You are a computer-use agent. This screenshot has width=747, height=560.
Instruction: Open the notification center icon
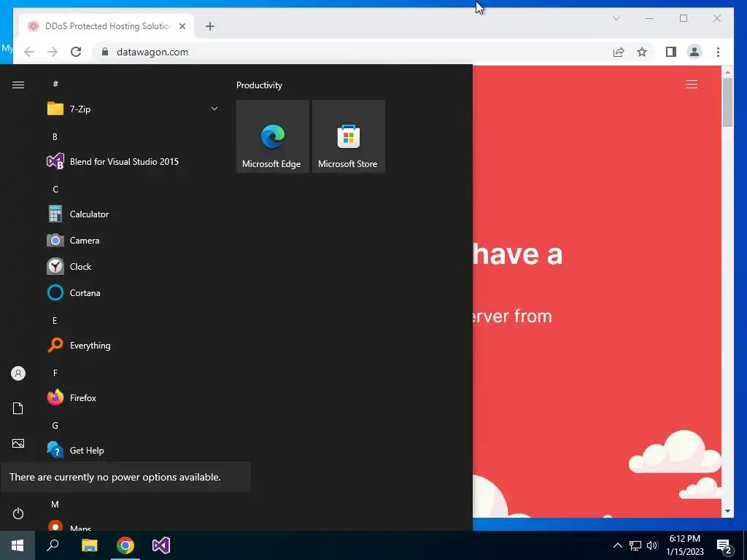(x=724, y=545)
